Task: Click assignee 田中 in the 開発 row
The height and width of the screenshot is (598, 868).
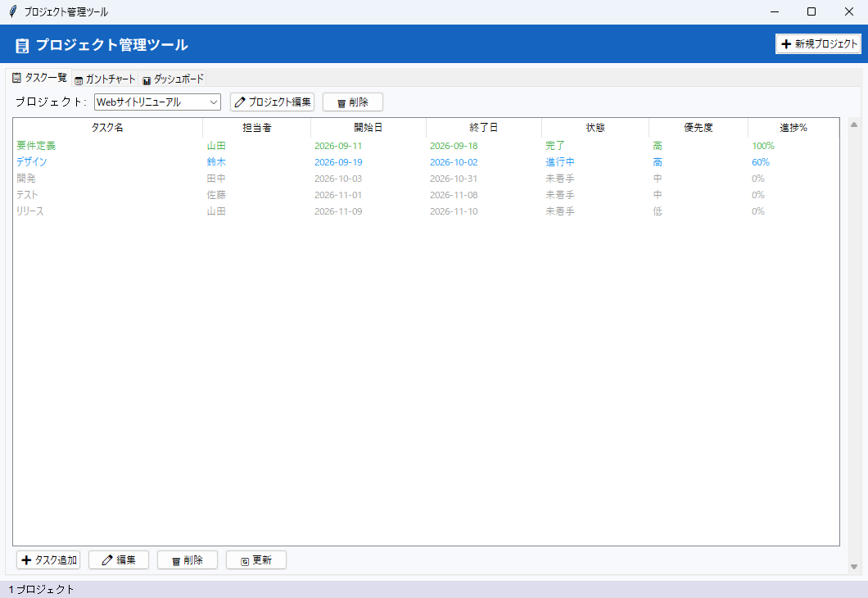Action: [216, 179]
